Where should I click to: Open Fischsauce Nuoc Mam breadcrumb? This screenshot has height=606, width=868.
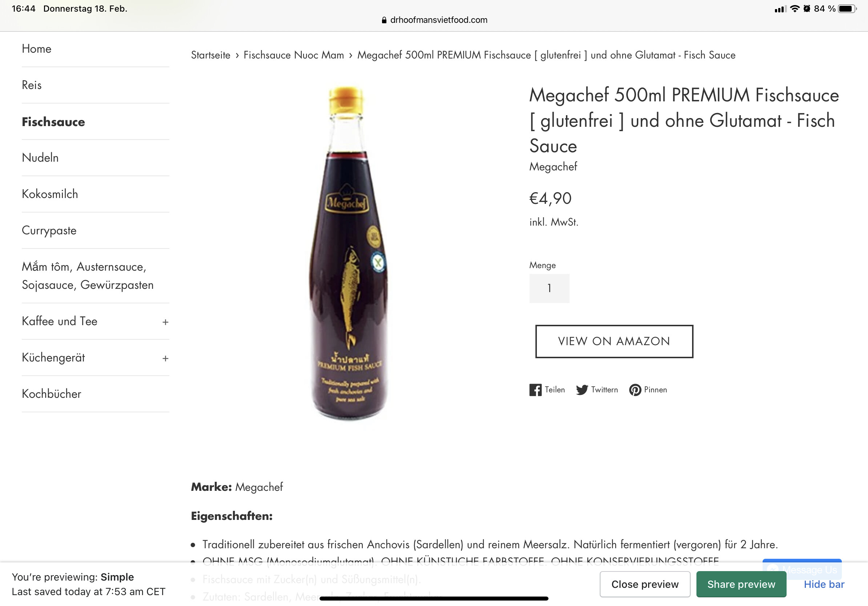294,55
